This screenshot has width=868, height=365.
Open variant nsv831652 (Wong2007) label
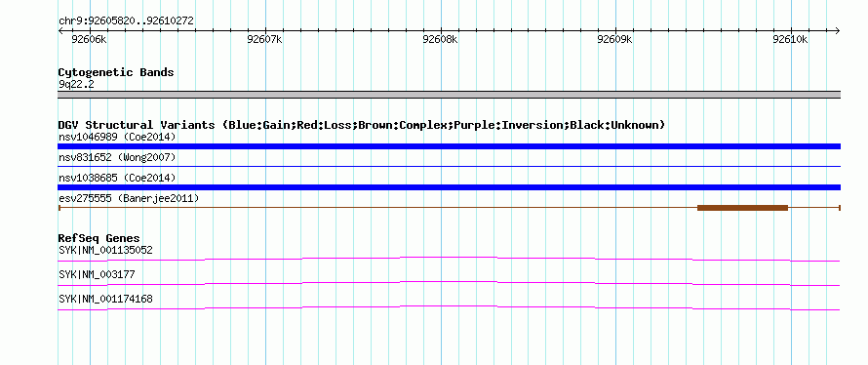tap(117, 158)
